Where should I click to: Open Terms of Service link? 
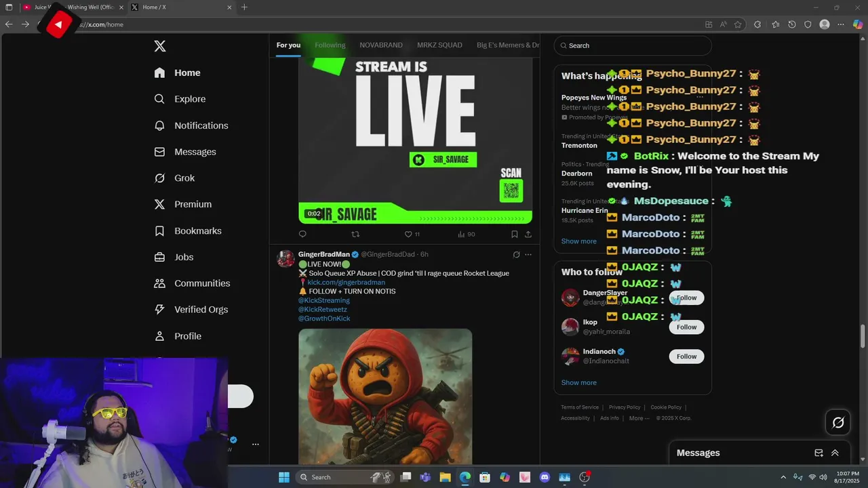[580, 407]
